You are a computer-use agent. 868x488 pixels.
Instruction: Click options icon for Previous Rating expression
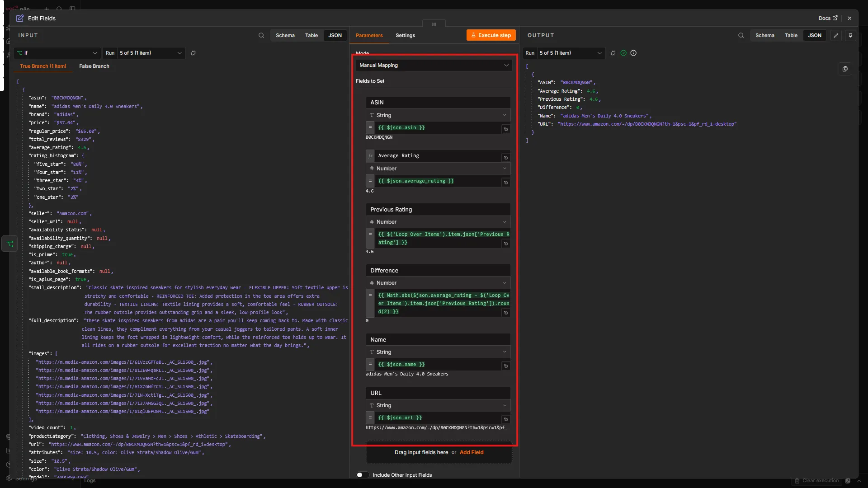[506, 244]
